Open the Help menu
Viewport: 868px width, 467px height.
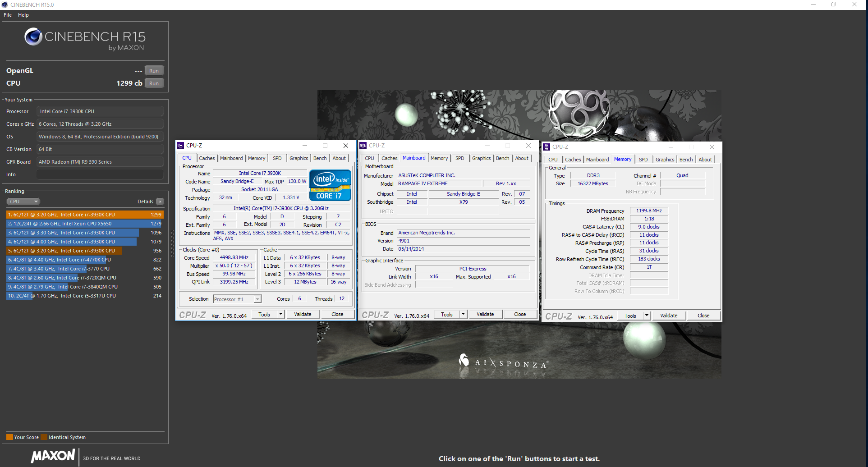point(23,15)
